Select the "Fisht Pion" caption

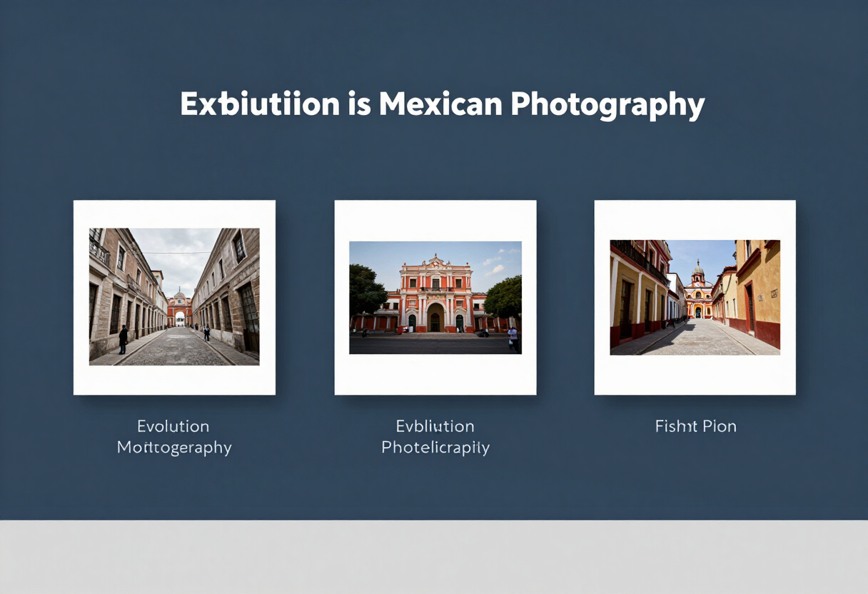click(696, 426)
